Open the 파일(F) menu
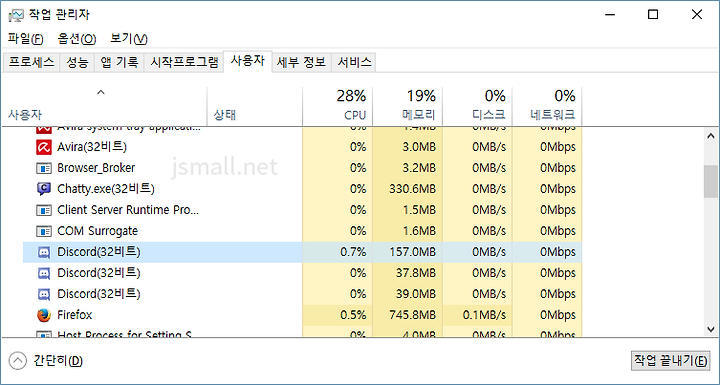Image resolution: width=720 pixels, height=385 pixels. point(26,39)
